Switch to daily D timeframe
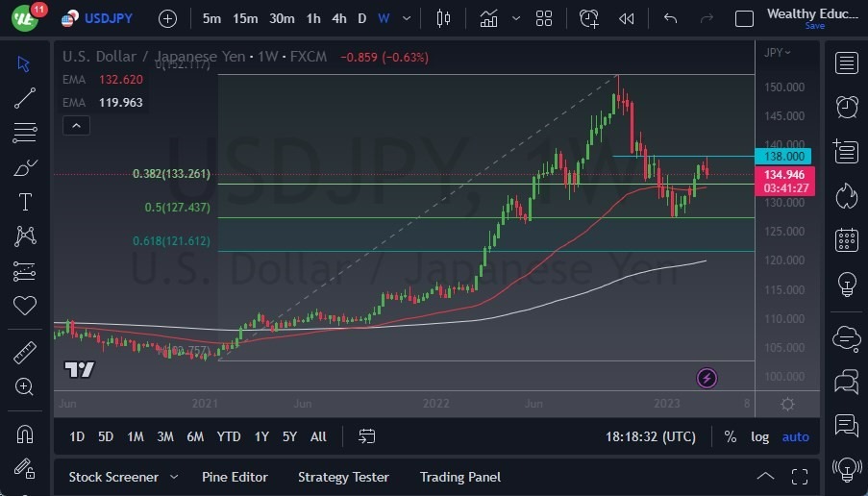 click(x=362, y=19)
